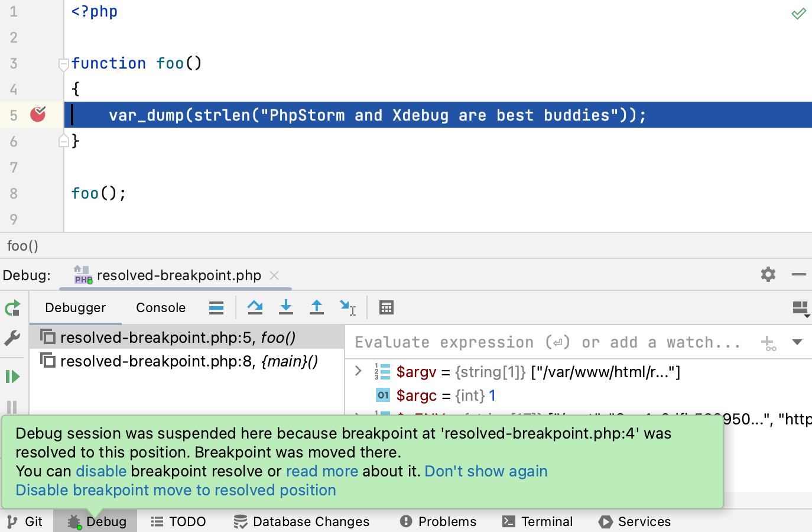Toggle the breakpoint on line 5
The width and height of the screenshot is (812, 532).
click(37, 115)
